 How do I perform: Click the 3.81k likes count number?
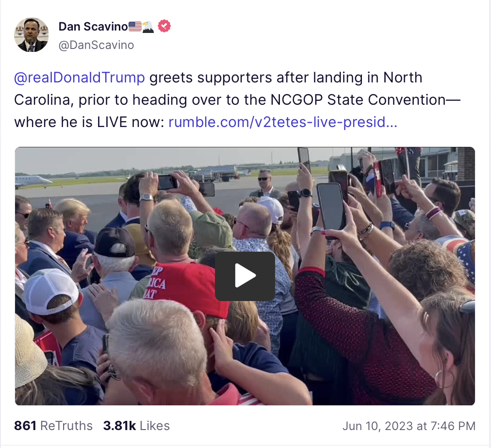pyautogui.click(x=120, y=426)
